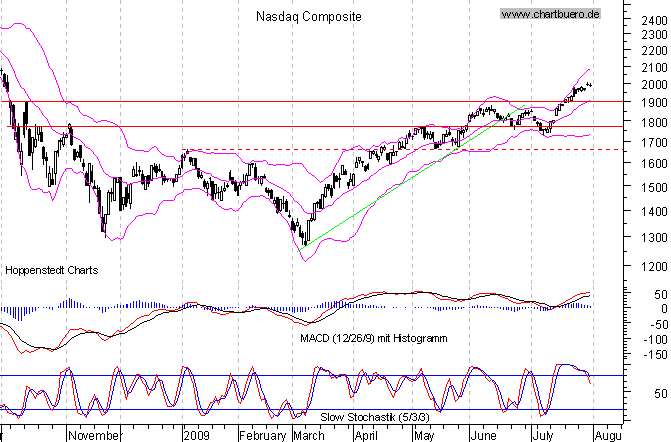The height and width of the screenshot is (442, 671).
Task: Select the March month label
Action: [309, 436]
